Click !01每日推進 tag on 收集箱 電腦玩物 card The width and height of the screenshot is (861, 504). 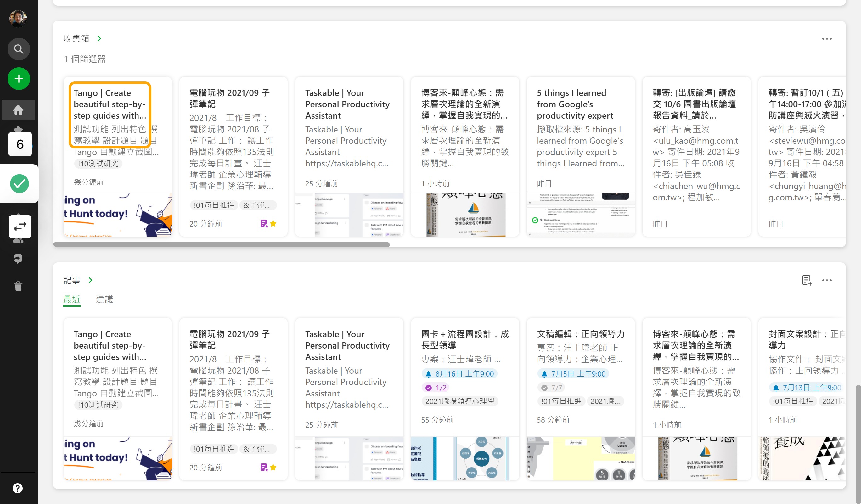pos(214,205)
